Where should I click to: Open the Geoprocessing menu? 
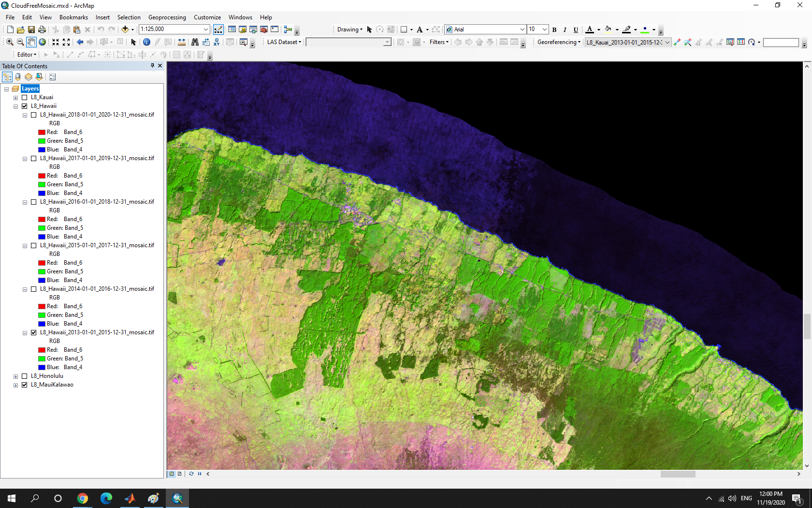point(167,17)
